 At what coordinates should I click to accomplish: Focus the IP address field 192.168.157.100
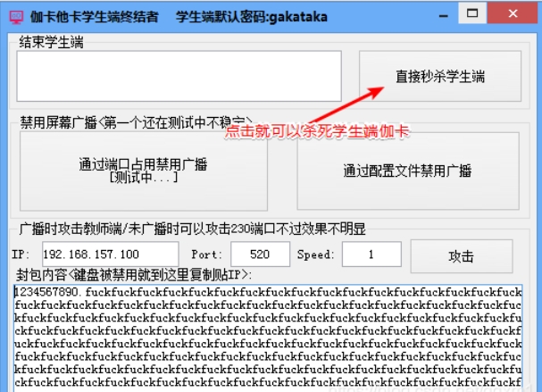[x=110, y=254]
